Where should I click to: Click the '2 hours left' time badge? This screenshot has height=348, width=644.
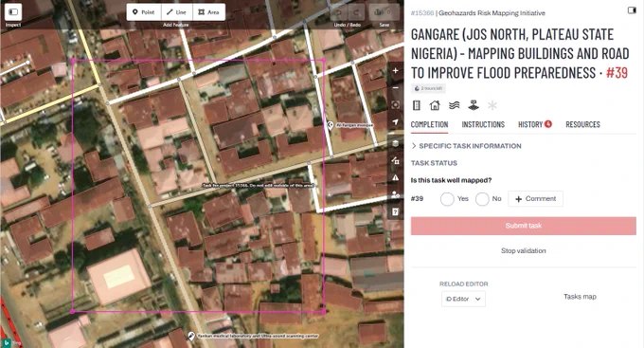[428, 88]
